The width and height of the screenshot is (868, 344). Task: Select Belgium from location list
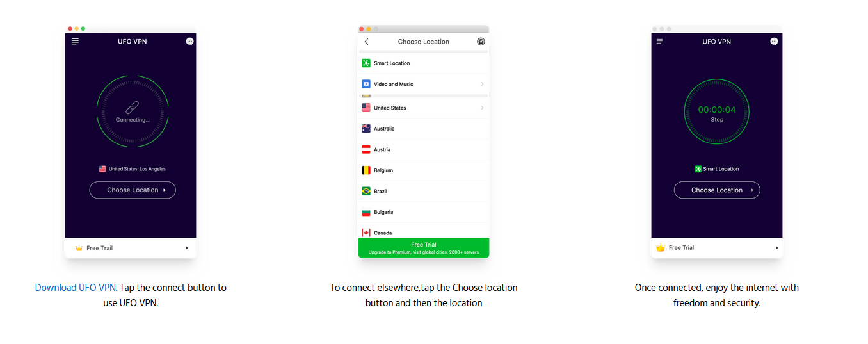(x=424, y=170)
